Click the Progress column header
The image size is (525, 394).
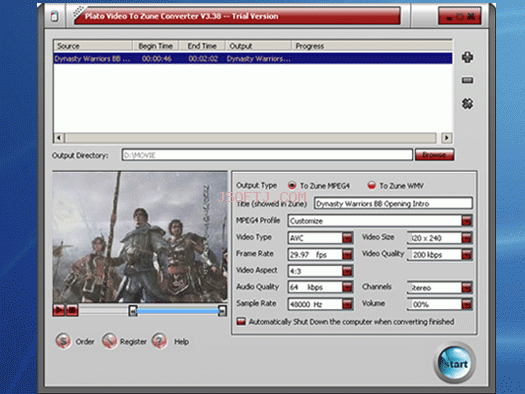[372, 46]
